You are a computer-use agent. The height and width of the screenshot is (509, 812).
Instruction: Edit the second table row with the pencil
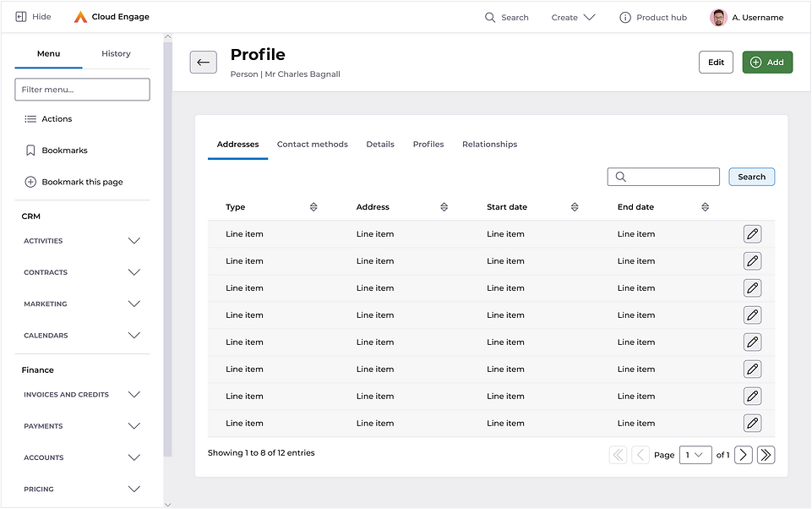pos(753,260)
